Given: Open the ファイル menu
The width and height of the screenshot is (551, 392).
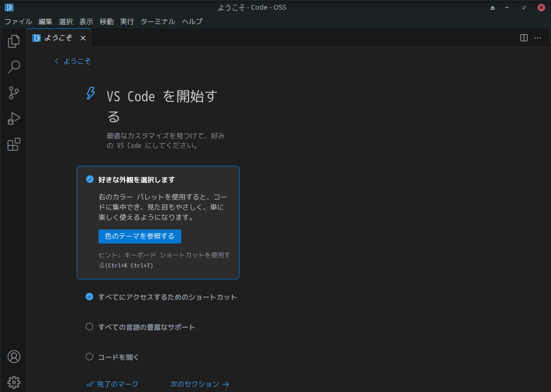Looking at the screenshot, I should pos(18,21).
